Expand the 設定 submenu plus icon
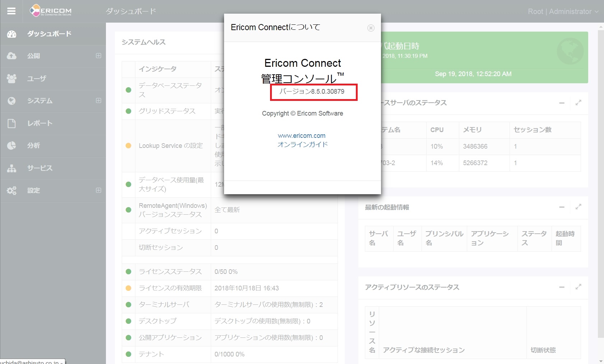 (98, 191)
